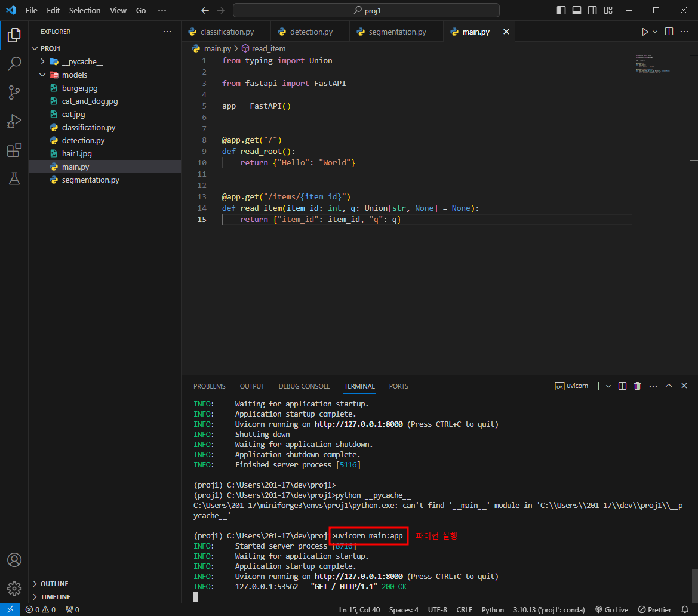
Task: Click Ln 15, Col 40 in status bar
Action: (x=359, y=610)
